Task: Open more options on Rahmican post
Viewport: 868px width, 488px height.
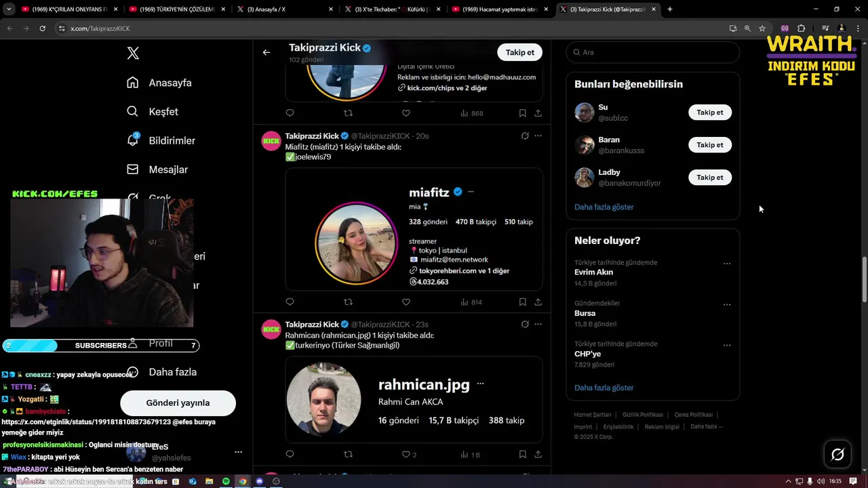Action: tap(538, 324)
